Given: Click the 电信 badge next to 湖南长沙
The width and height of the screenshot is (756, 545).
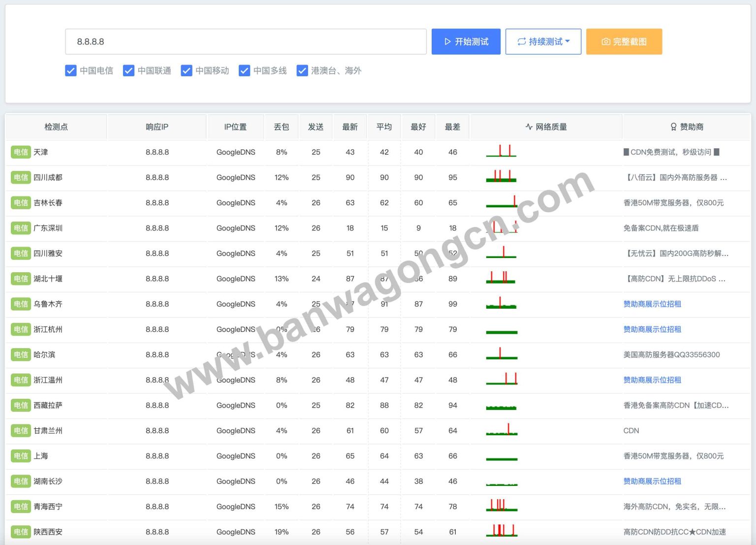Looking at the screenshot, I should (21, 481).
